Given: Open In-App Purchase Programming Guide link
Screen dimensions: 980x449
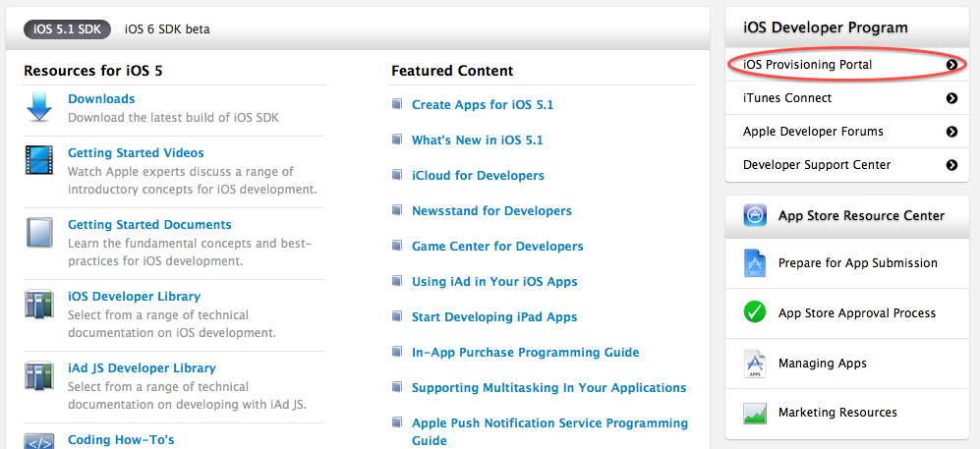Looking at the screenshot, I should point(525,353).
